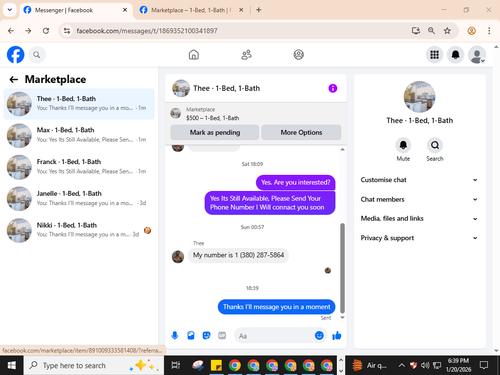
Task: Click the Mark as pending button
Action: coord(215,132)
